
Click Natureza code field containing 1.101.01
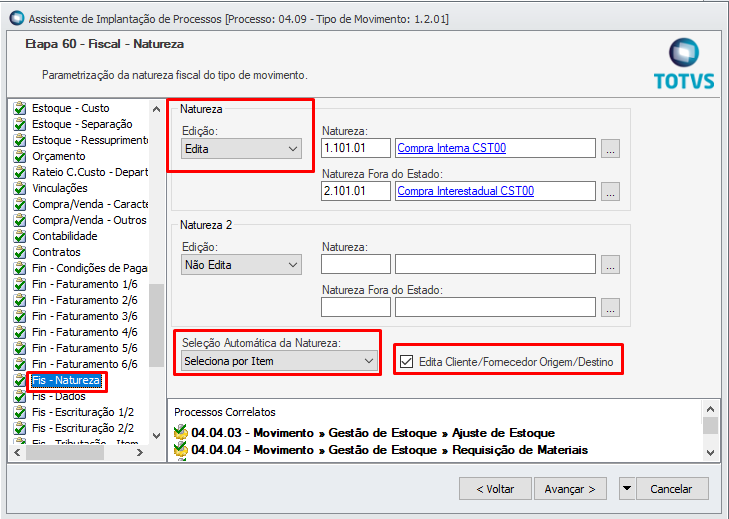click(x=356, y=148)
